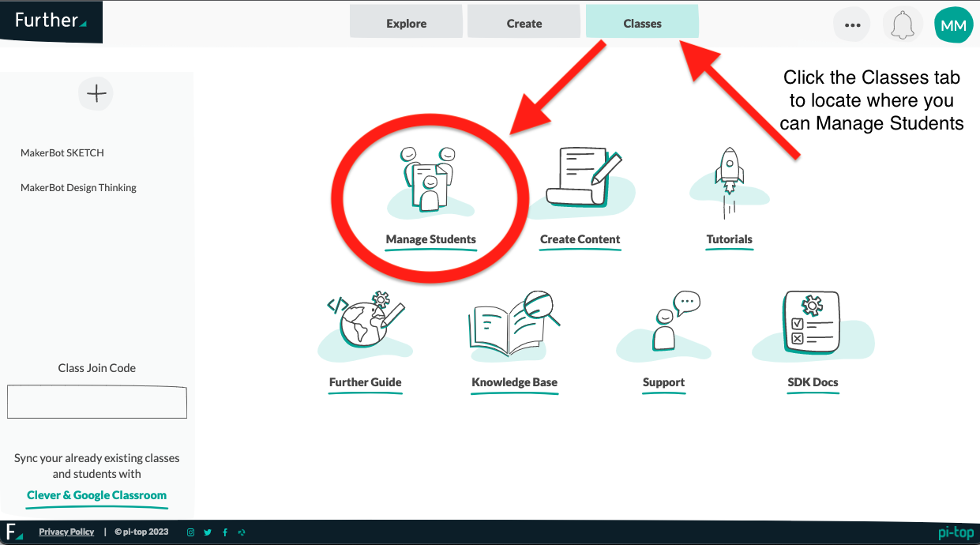Visit pi-top Facebook page in footer

click(x=225, y=532)
